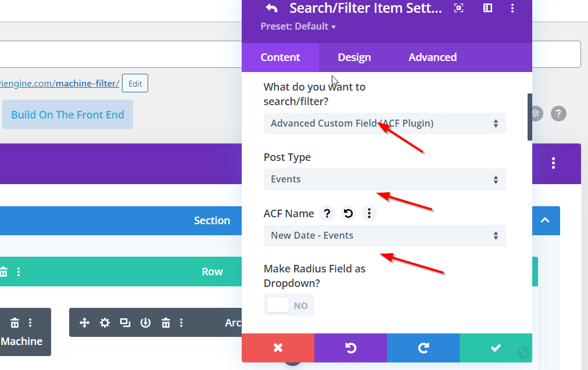This screenshot has width=588, height=370.
Task: Click the move icon on Arc module
Action: (84, 323)
